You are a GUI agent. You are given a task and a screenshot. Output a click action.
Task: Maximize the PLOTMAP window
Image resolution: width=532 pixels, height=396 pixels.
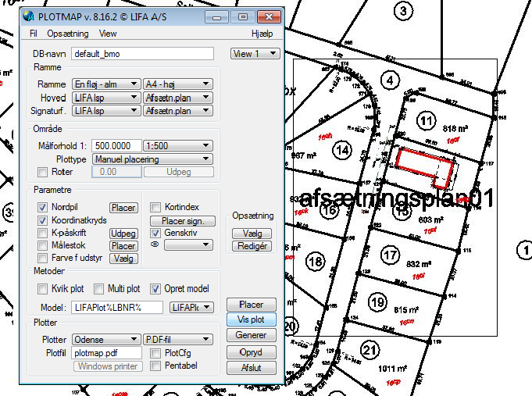coord(243,16)
